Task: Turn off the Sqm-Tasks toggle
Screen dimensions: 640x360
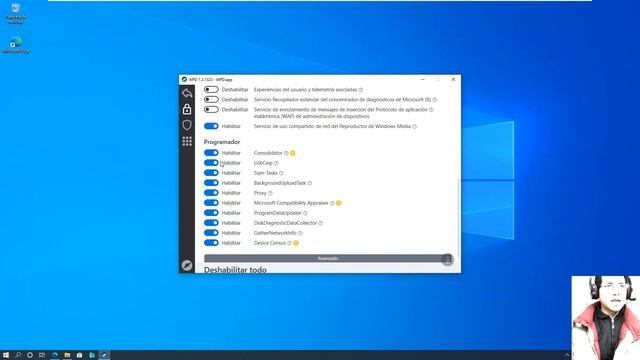Action: click(211, 173)
